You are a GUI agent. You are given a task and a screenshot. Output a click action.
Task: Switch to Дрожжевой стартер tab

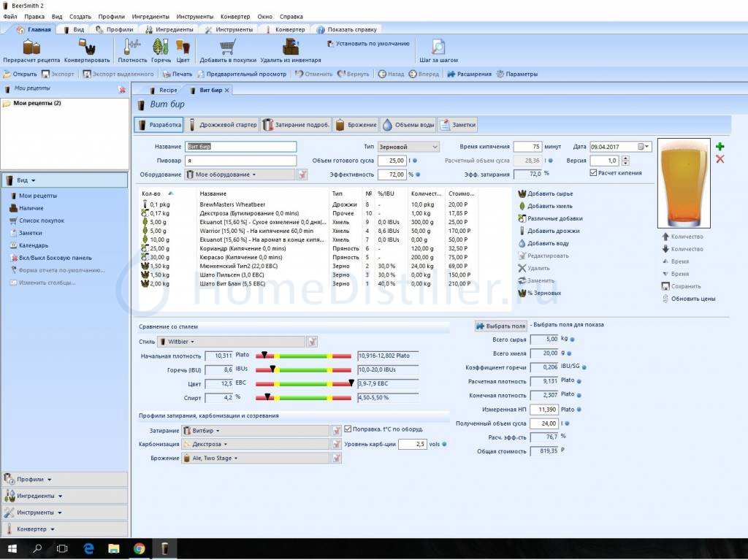click(x=223, y=125)
